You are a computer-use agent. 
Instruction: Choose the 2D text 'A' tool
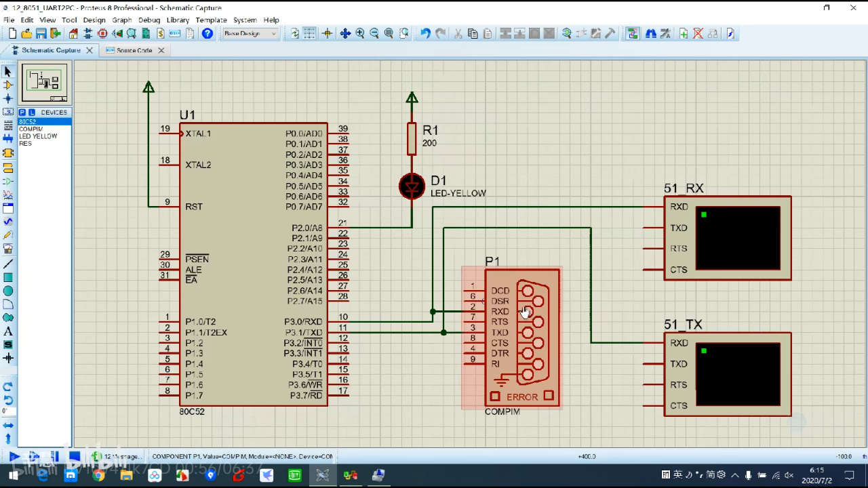(x=8, y=331)
